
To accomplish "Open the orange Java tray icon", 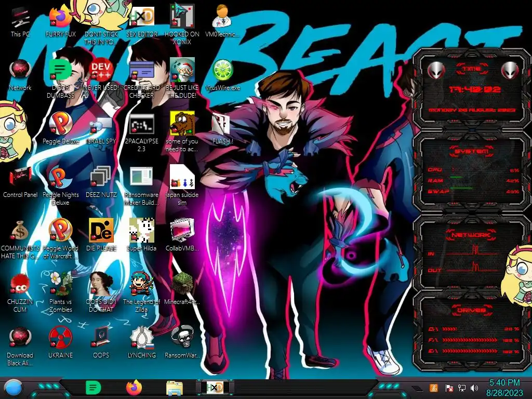I will (434, 388).
